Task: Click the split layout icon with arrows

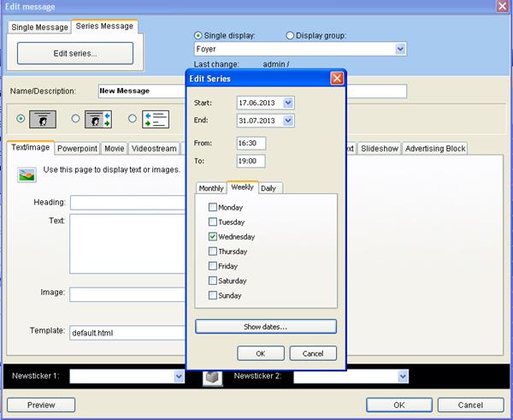Action: point(98,119)
